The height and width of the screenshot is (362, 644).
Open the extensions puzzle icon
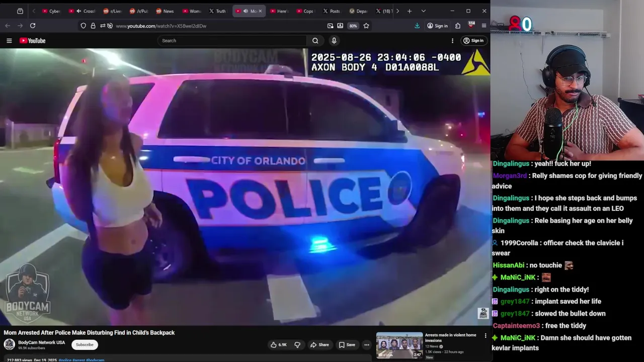click(458, 26)
